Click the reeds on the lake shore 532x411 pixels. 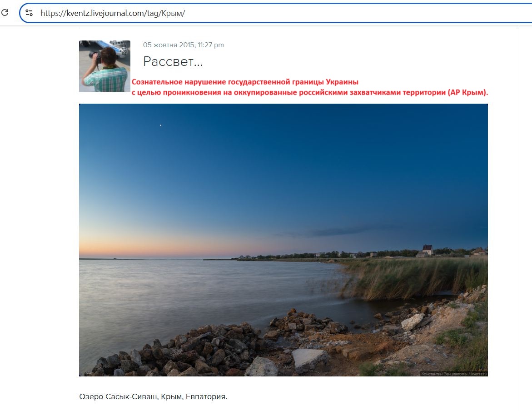click(x=414, y=279)
